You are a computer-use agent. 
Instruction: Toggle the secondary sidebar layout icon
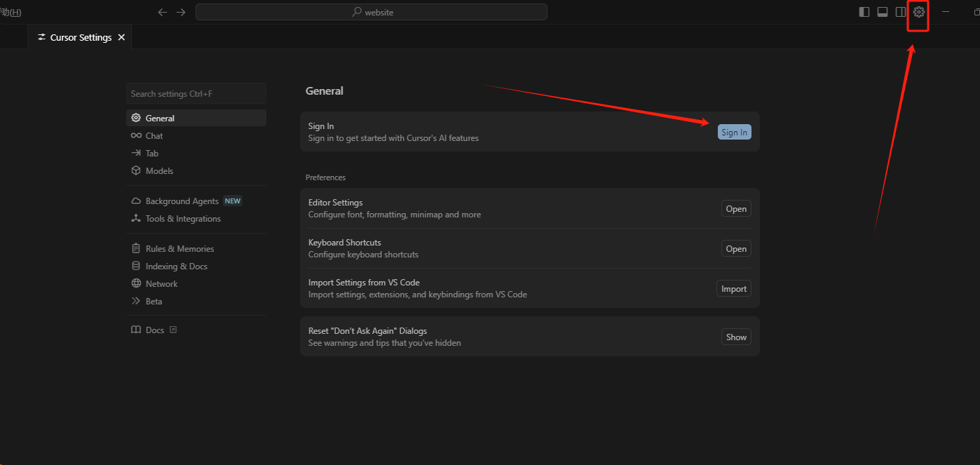pyautogui.click(x=901, y=12)
